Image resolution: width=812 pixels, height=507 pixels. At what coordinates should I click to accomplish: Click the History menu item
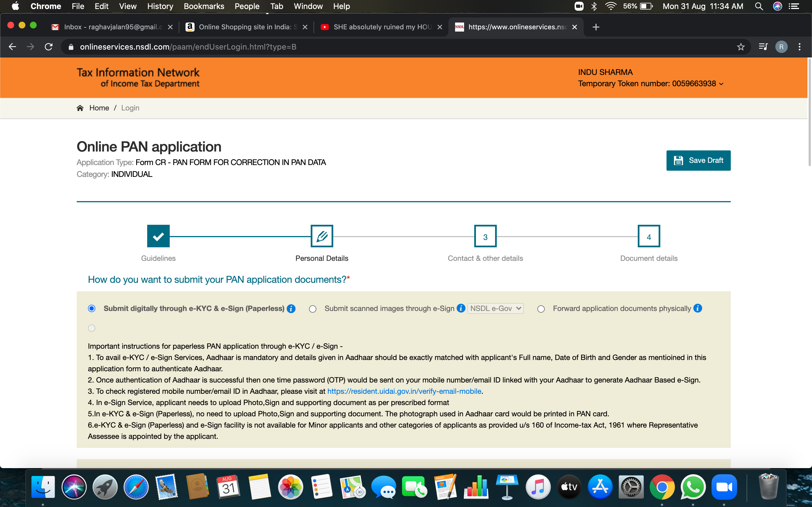[x=160, y=6]
